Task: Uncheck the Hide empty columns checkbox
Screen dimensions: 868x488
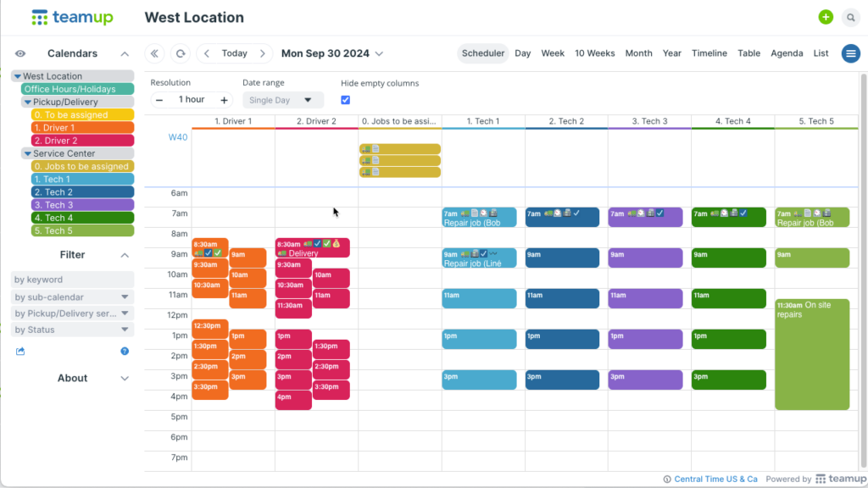Action: point(343,99)
